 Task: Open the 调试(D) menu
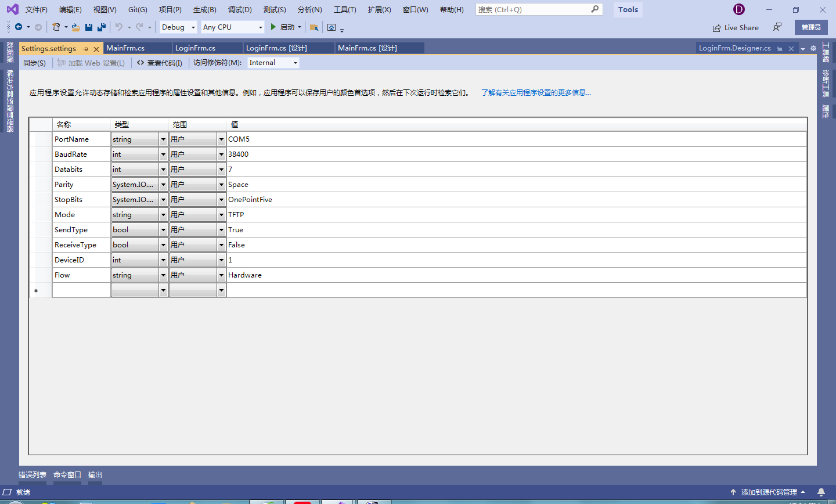coord(240,9)
